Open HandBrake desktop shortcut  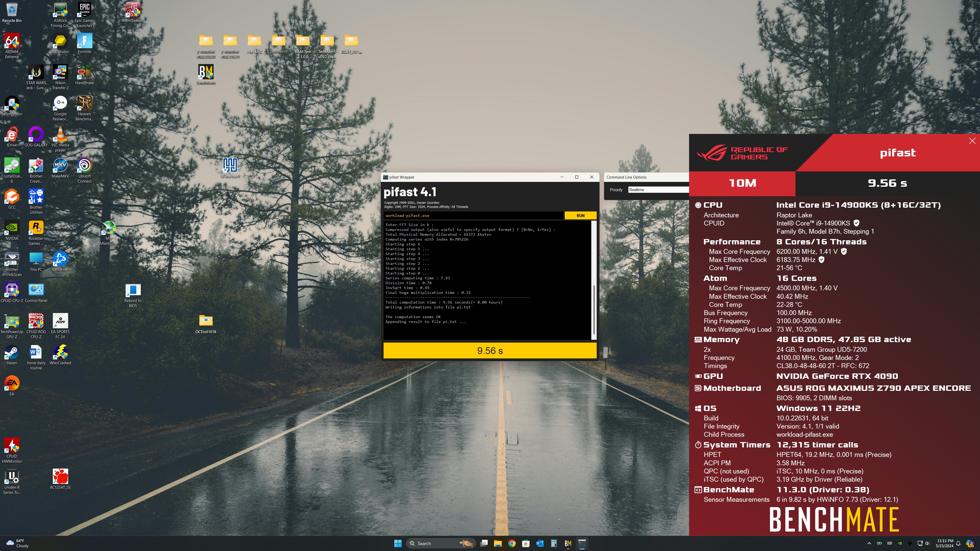[84, 74]
